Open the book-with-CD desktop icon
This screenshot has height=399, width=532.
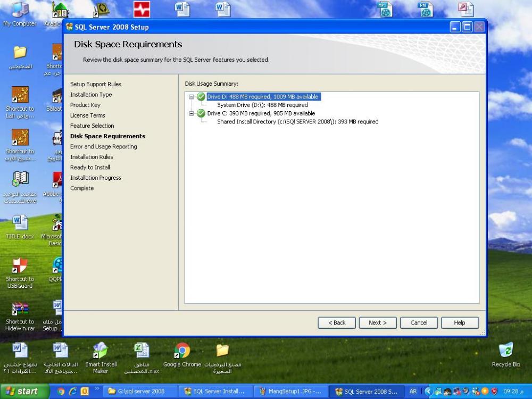click(x=20, y=187)
